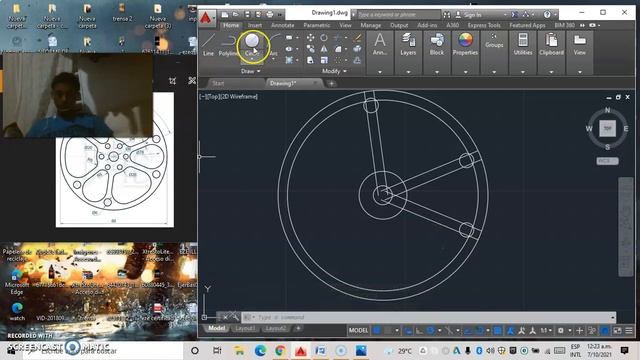Click the Ellipse tool in Draw panel
The width and height of the screenshot is (640, 360).
pyautogui.click(x=289, y=49)
